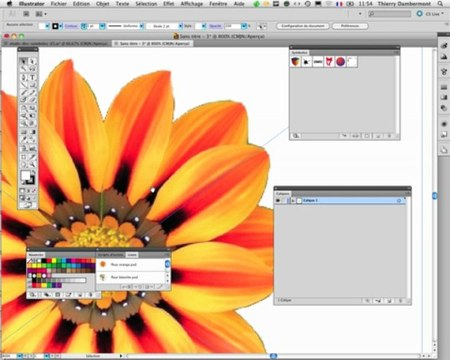Open arrange documents layout dropdown
Viewport: 450px width, 360px height.
point(41,14)
